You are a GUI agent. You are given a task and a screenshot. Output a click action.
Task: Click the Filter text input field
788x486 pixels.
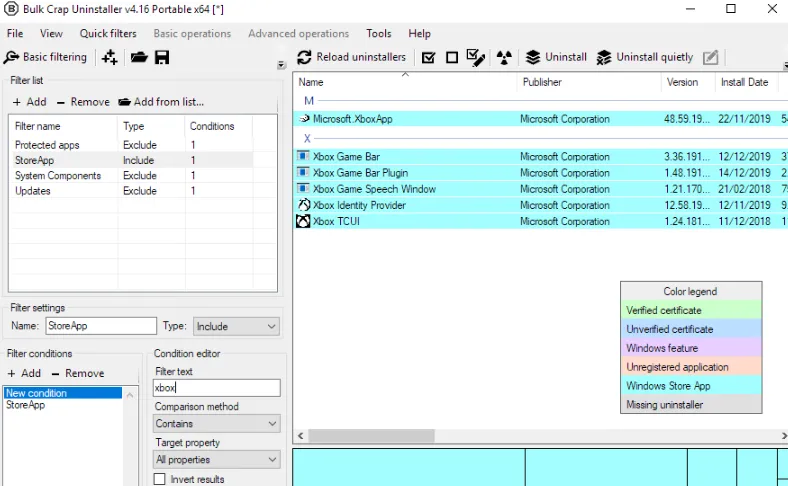click(217, 388)
